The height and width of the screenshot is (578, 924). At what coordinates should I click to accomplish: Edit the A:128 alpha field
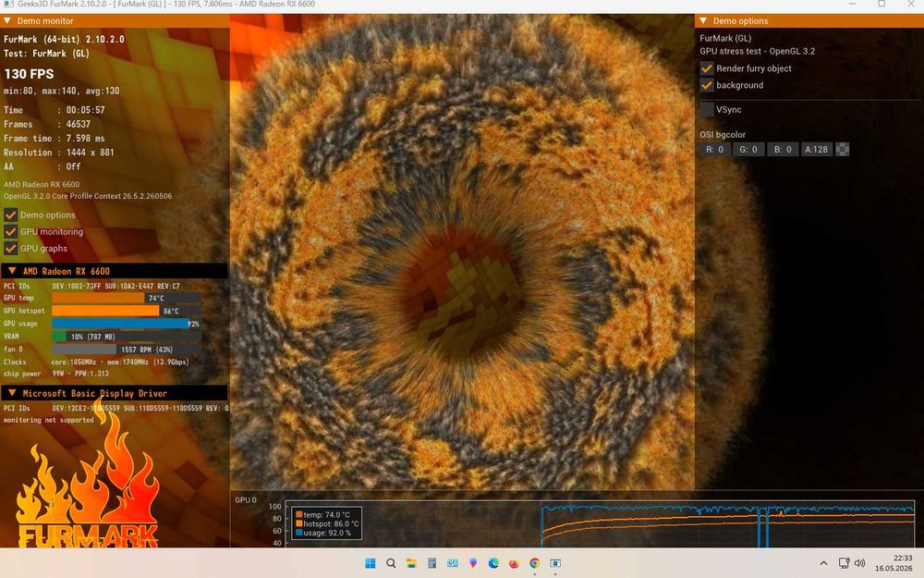tap(816, 150)
